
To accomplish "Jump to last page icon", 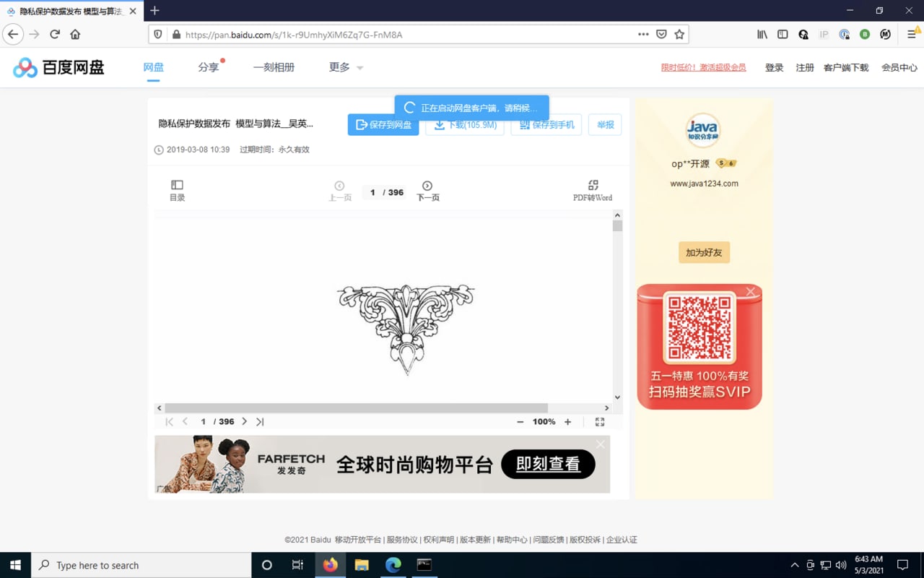I will [260, 422].
